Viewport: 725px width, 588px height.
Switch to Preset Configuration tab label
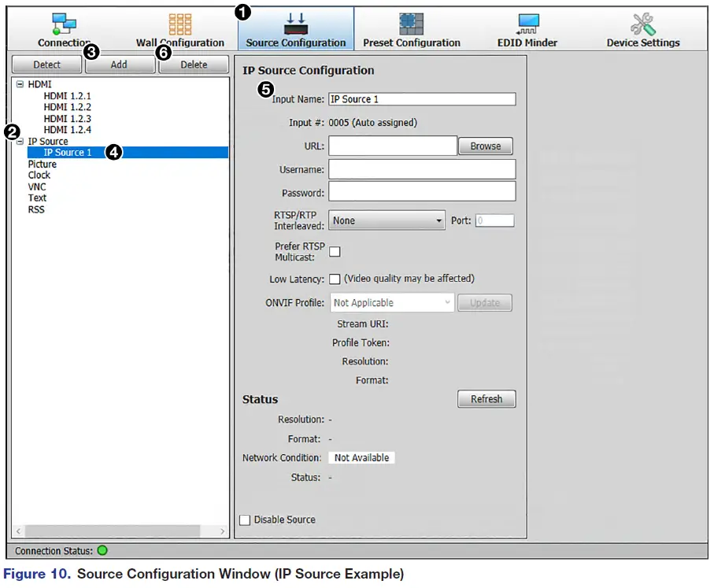point(412,43)
